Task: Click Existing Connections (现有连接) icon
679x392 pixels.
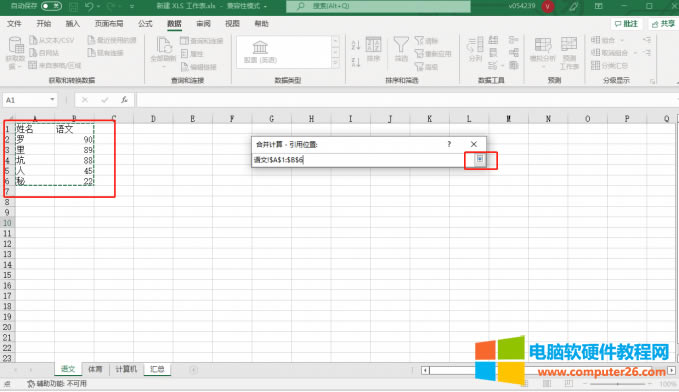Action: (91, 53)
